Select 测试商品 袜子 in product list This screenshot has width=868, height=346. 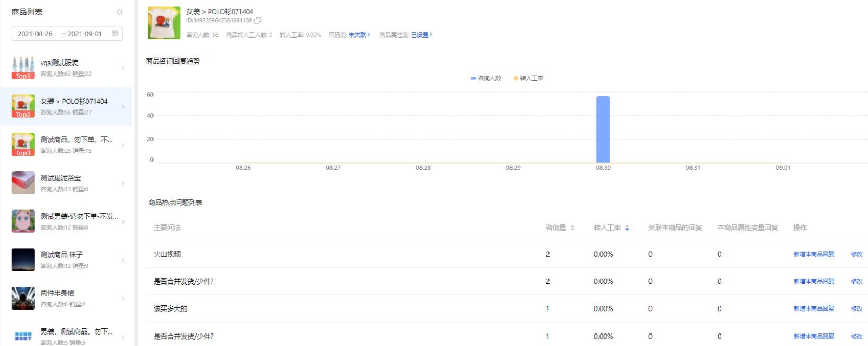(61, 255)
